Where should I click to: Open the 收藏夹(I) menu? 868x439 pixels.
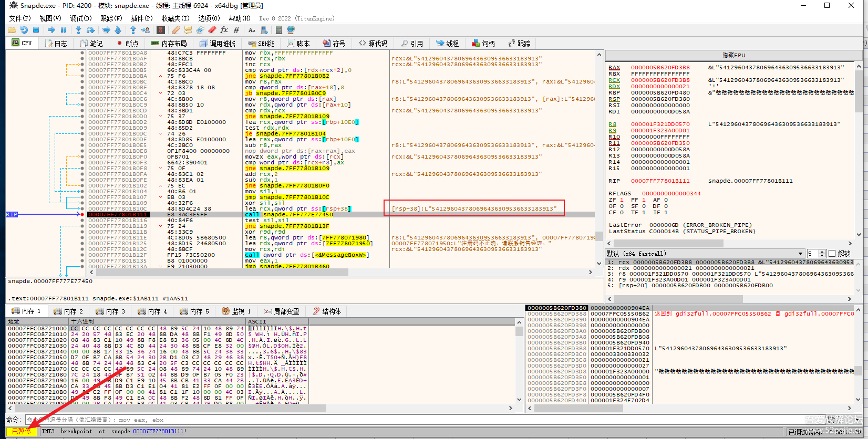click(x=175, y=18)
